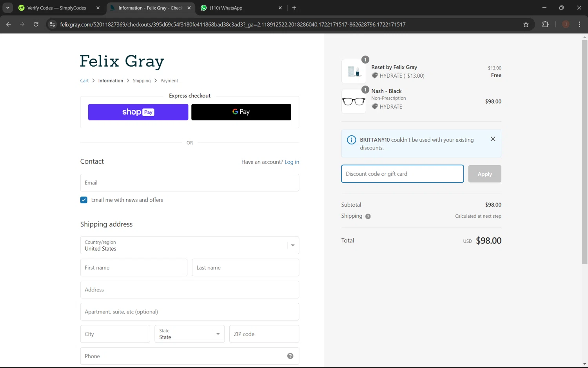This screenshot has height=368, width=588.
Task: Click the Felix Gray logo
Action: pyautogui.click(x=122, y=61)
